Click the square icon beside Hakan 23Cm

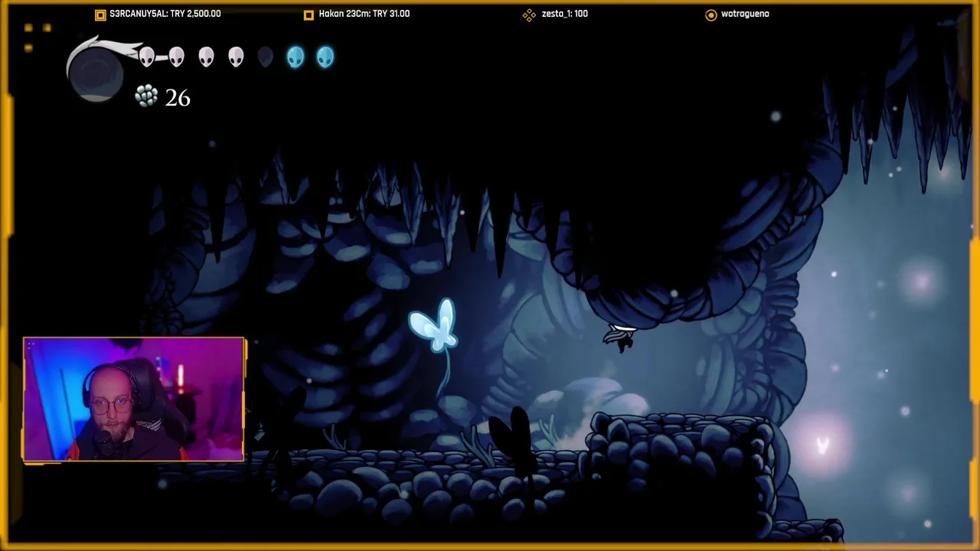[309, 15]
